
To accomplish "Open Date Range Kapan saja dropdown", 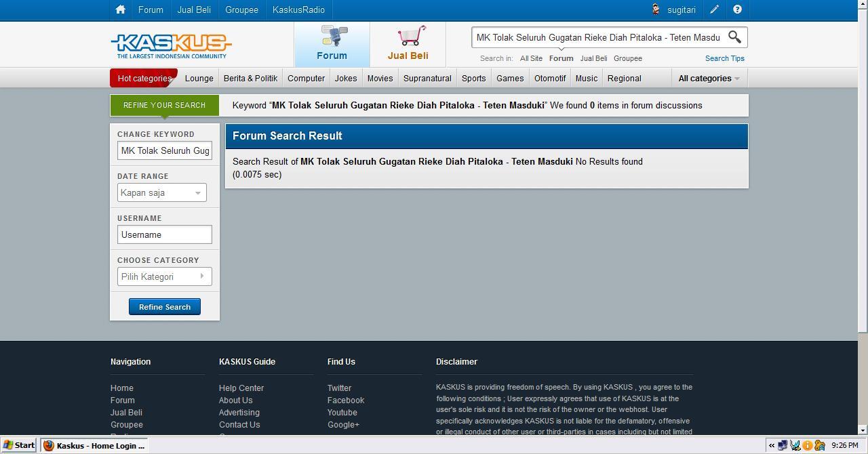I will pyautogui.click(x=162, y=192).
